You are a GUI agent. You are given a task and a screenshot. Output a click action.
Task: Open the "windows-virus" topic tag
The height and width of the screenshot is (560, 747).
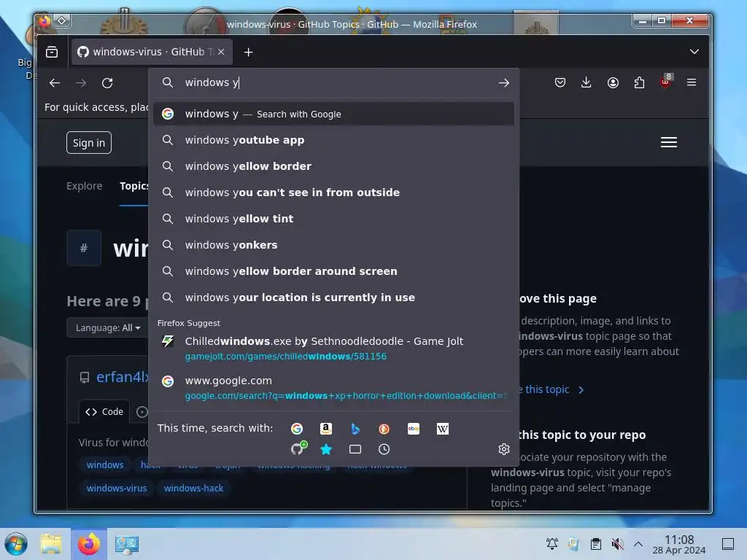tap(117, 488)
